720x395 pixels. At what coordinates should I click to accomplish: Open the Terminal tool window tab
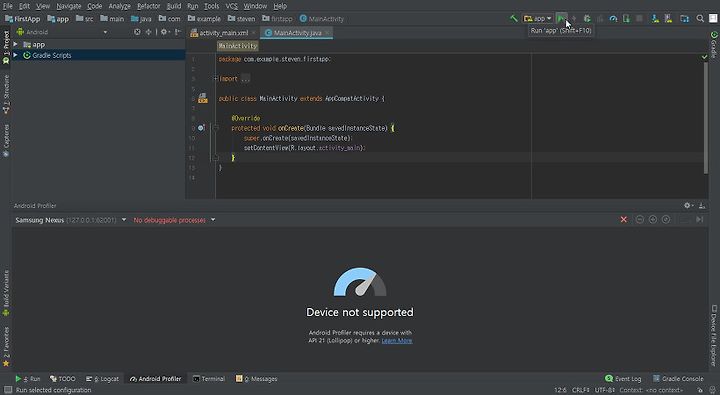(209, 379)
